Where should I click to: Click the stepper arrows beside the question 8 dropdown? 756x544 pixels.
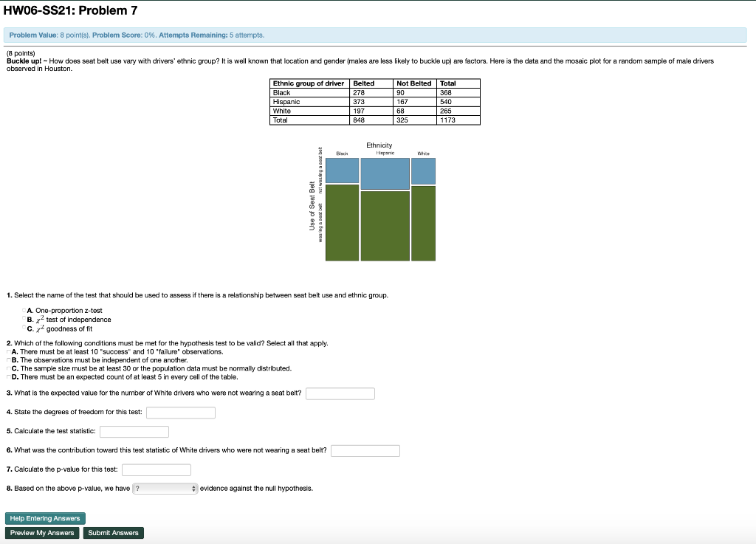(192, 488)
